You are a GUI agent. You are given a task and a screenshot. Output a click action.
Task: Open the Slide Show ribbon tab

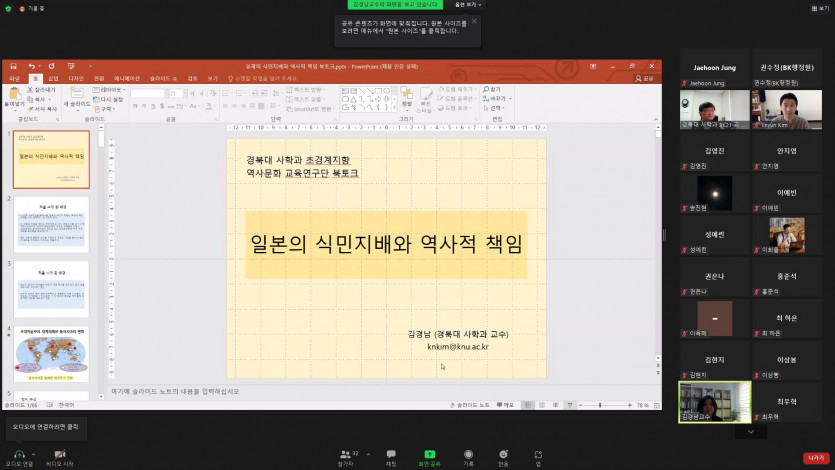(x=163, y=78)
